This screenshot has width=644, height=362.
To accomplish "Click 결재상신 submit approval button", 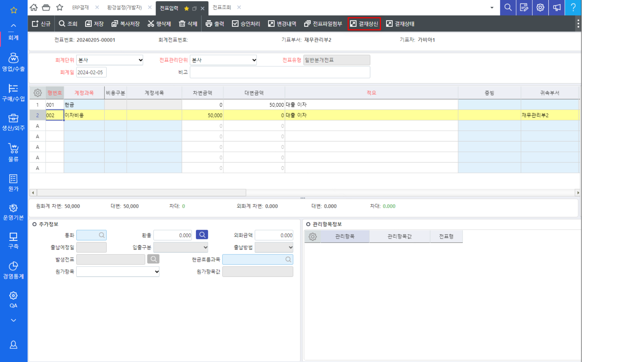I will (364, 24).
